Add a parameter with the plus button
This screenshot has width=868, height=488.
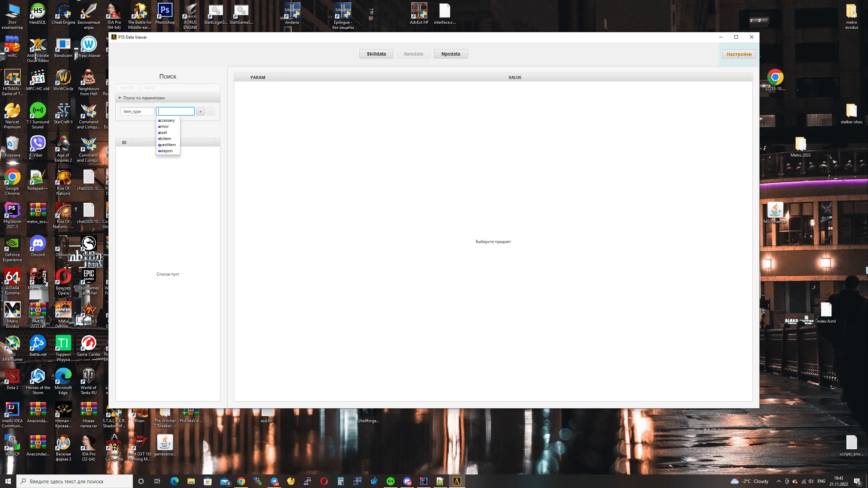(x=200, y=111)
